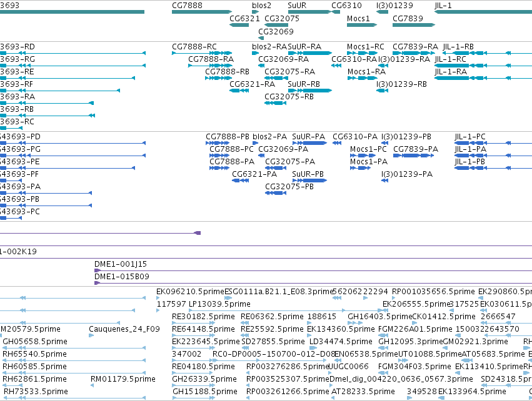This screenshot has height=401, width=532.
Task: Click the blos2 gene label
Action: (261, 6)
